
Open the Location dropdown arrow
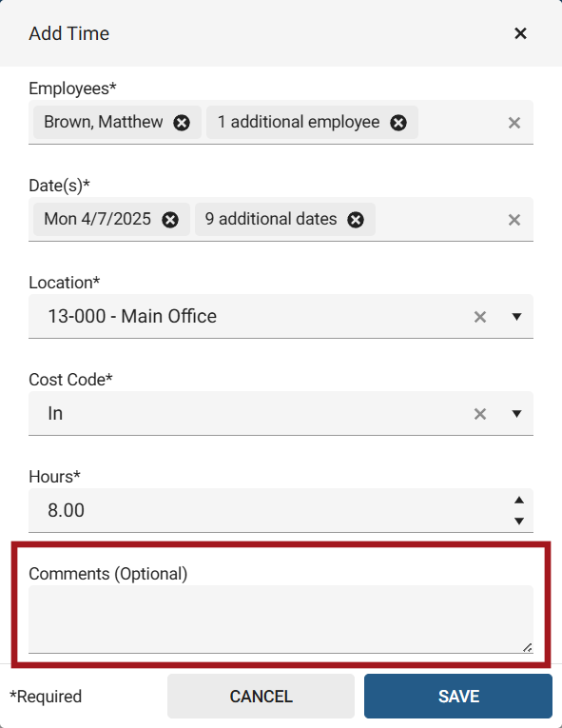[516, 317]
